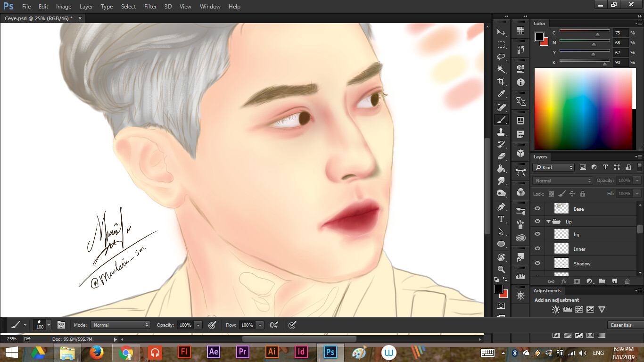644x362 pixels.
Task: Open the 3D cube panel icon
Action: (x=520, y=153)
